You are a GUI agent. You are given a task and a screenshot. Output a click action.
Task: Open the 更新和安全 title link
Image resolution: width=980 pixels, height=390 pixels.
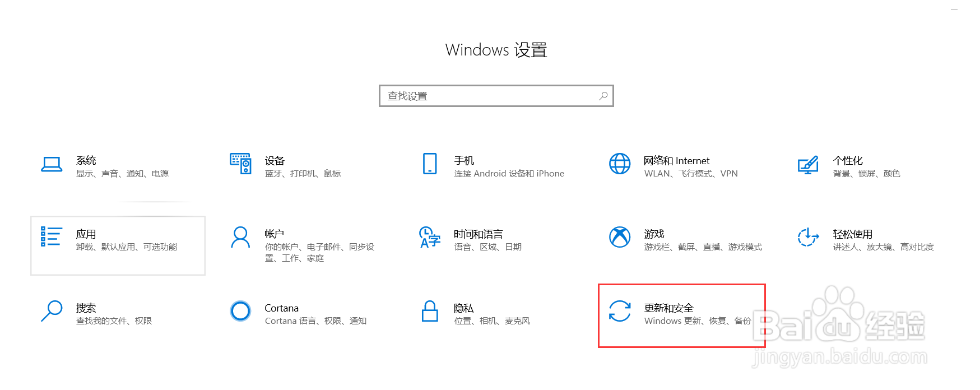[x=668, y=308]
